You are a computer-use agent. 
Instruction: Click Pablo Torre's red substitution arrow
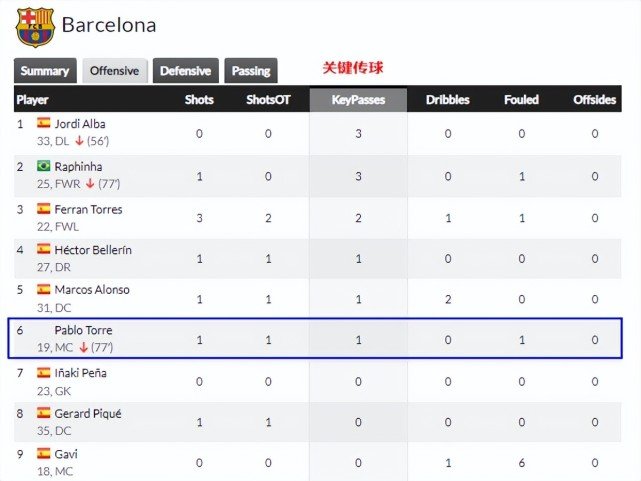[83, 347]
